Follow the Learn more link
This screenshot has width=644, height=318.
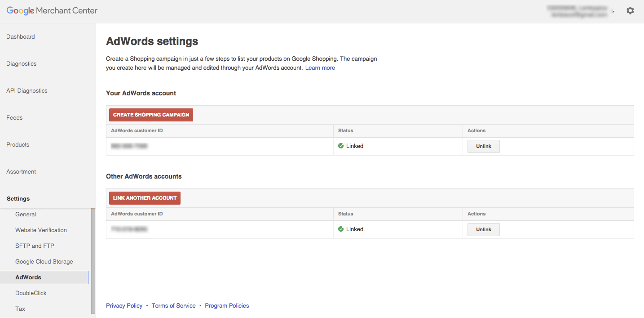click(320, 68)
